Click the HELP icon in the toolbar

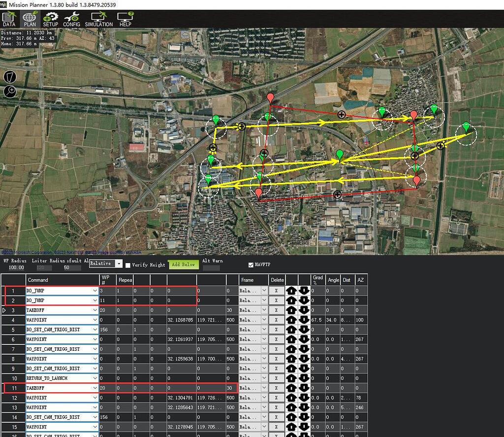click(x=125, y=19)
